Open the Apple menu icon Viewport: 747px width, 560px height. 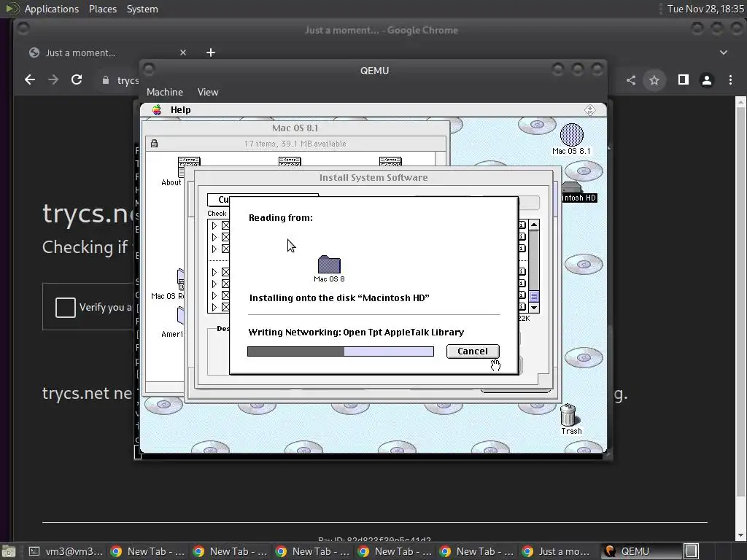(157, 110)
